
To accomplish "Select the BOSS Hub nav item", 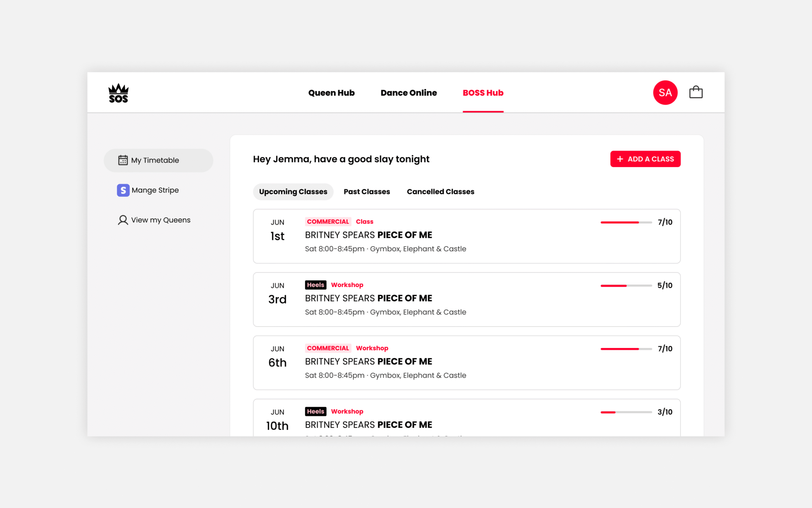I will [x=483, y=93].
